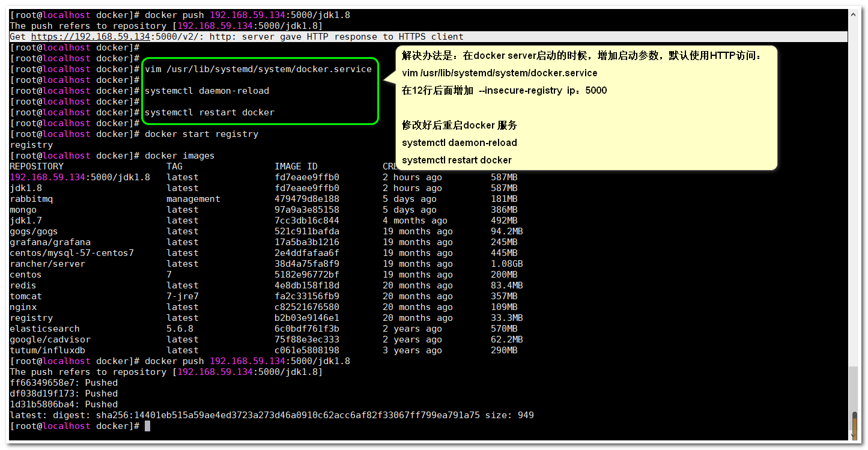The image size is (868, 450).
Task: Click the 'docker images' command
Action: (x=180, y=156)
